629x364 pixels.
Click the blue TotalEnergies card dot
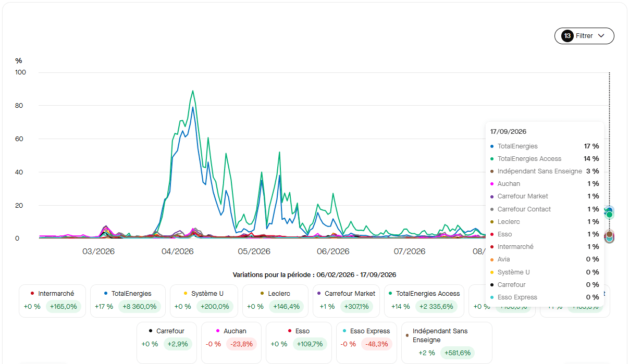(x=106, y=294)
